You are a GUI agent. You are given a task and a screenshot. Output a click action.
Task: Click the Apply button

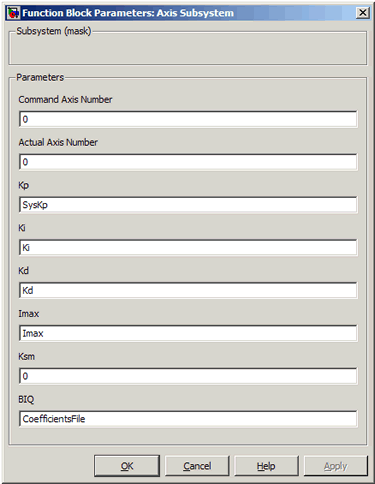[336, 466]
